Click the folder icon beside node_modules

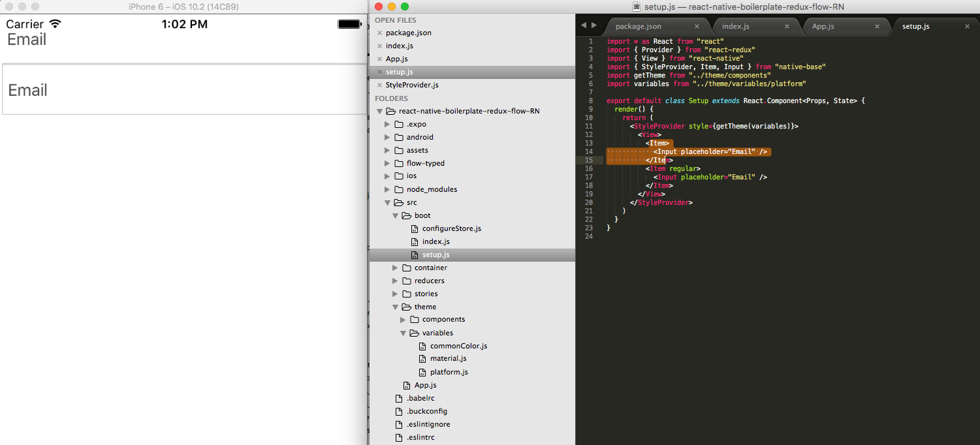coord(400,189)
